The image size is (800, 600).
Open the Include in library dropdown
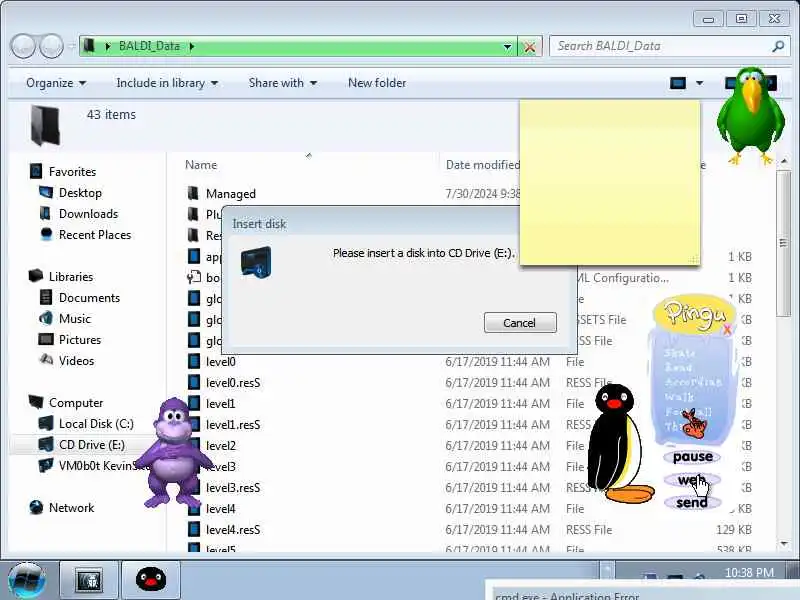pyautogui.click(x=167, y=83)
